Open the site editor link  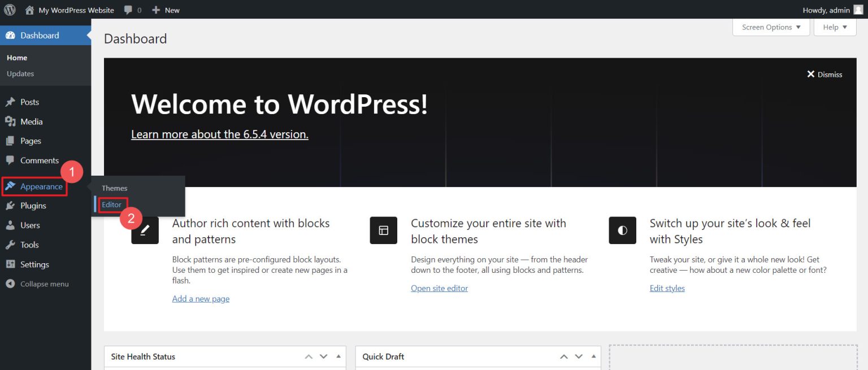tap(439, 288)
